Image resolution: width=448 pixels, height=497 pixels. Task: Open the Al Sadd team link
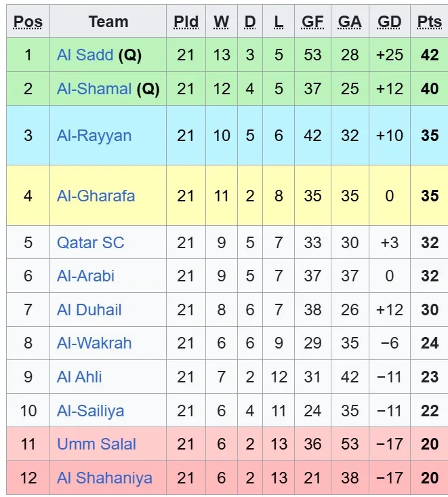tap(85, 55)
